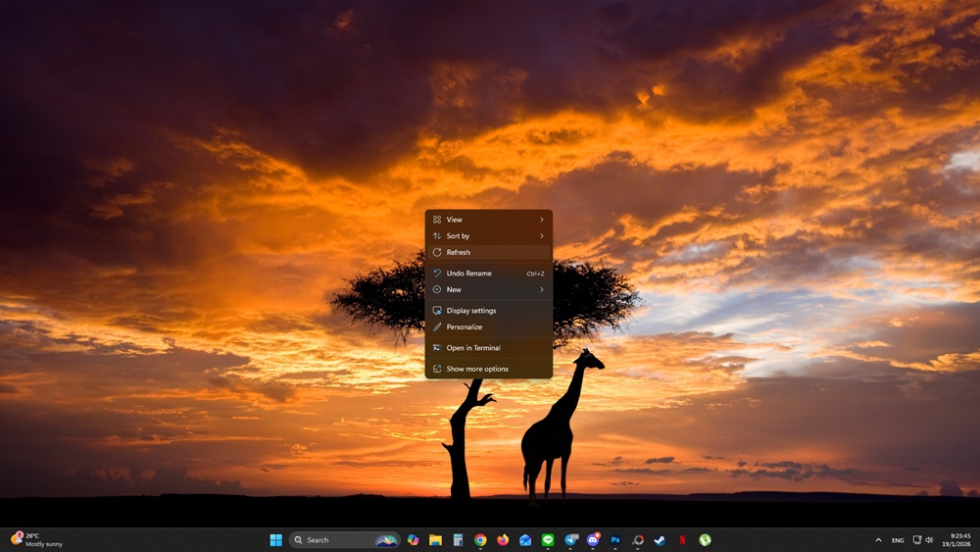
Task: Click the volume speaker tray icon
Action: [x=929, y=540]
